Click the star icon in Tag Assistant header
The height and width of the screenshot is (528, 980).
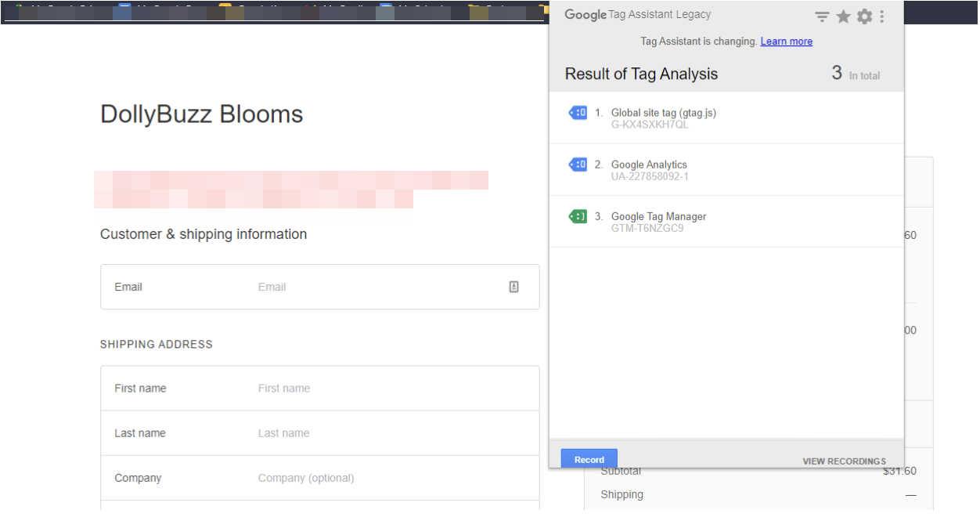tap(843, 16)
